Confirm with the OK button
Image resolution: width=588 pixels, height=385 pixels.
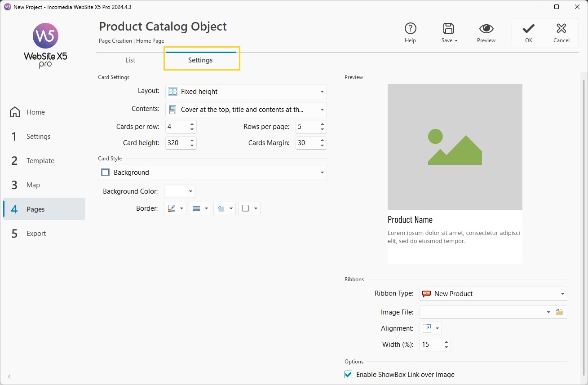tap(529, 32)
